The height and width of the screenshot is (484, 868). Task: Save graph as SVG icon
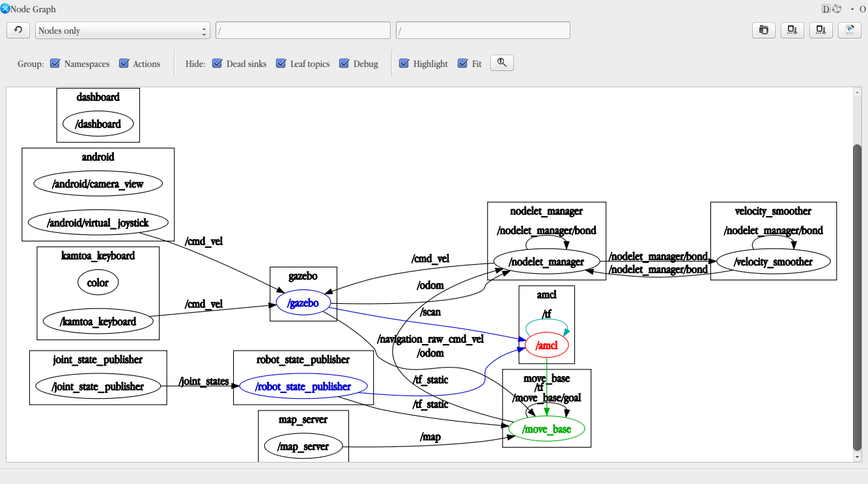820,30
